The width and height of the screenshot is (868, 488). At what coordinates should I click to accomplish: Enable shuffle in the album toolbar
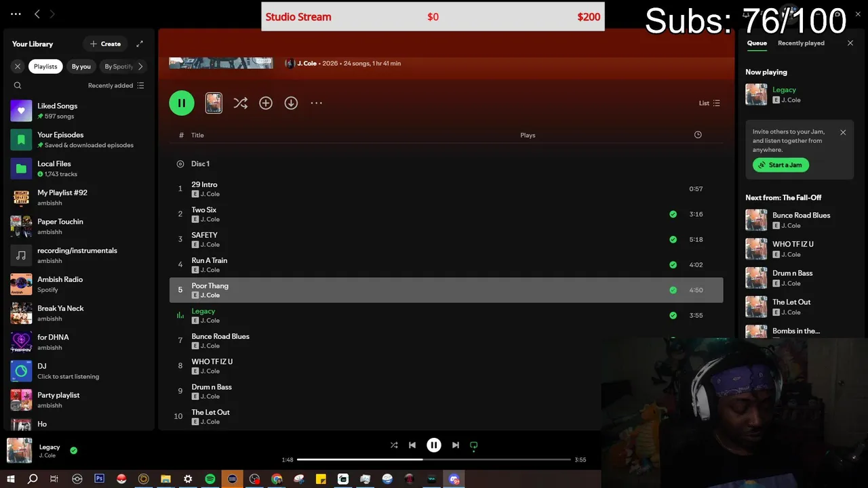coord(240,103)
